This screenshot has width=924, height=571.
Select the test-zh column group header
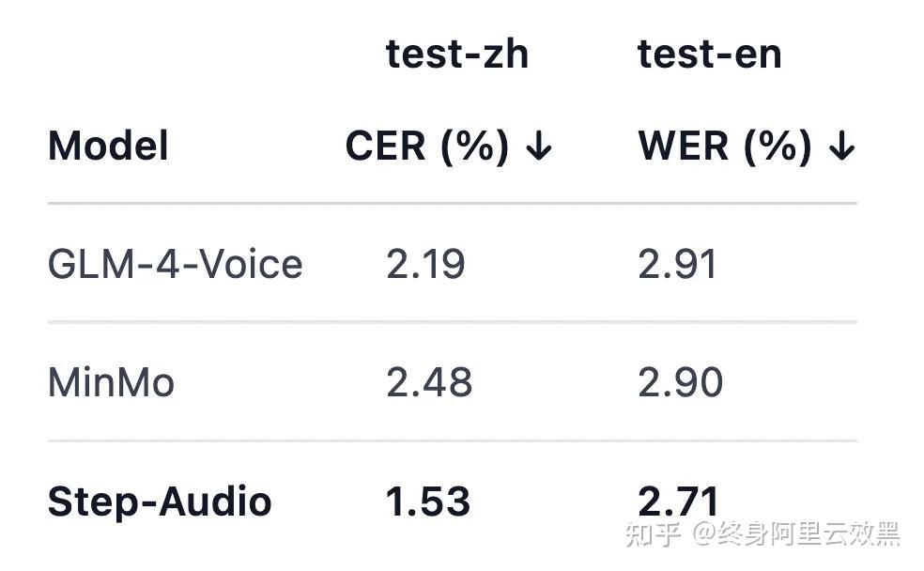coord(457,54)
